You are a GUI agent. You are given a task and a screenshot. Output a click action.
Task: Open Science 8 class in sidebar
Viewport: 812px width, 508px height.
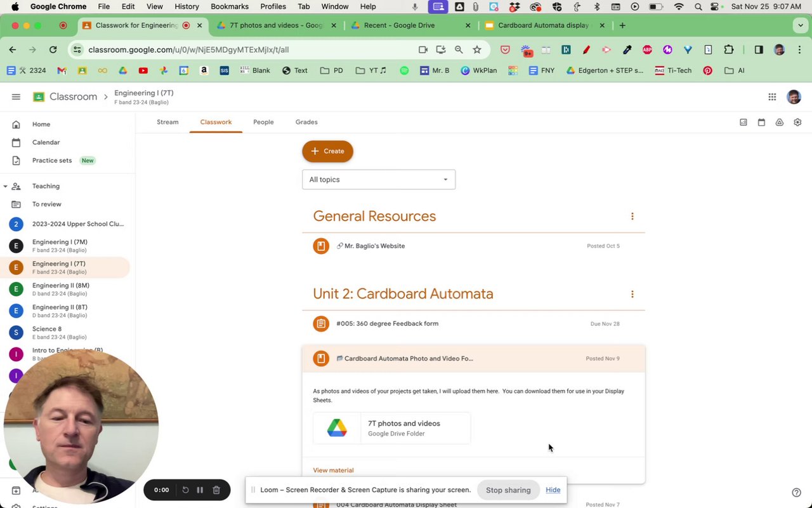65,333
